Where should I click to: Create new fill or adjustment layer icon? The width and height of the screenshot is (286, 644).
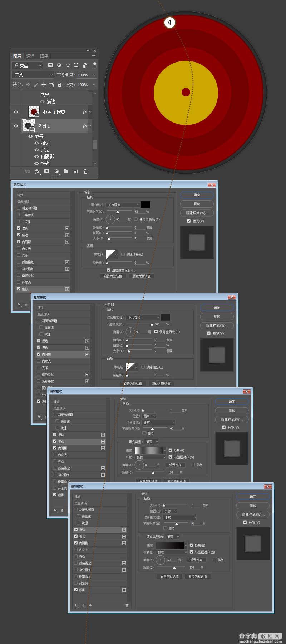(x=56, y=171)
